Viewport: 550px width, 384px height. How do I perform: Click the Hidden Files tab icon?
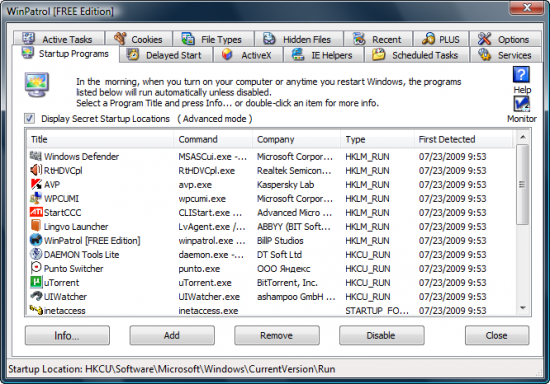click(x=269, y=38)
